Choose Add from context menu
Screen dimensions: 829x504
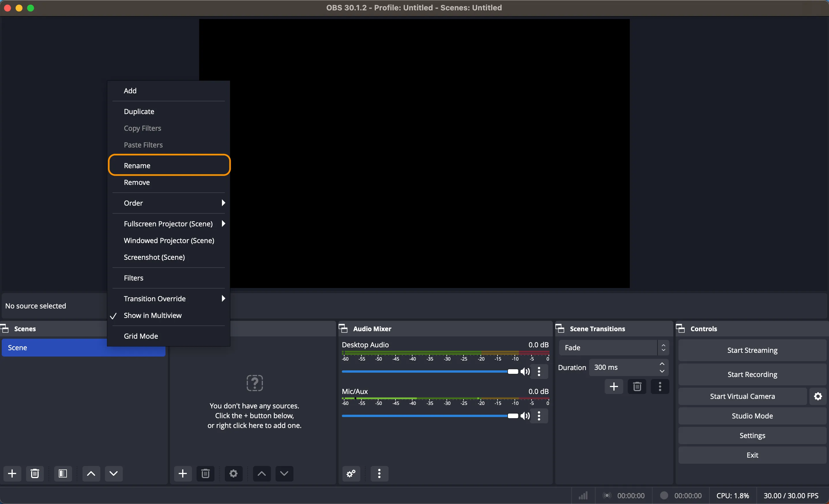pos(169,91)
